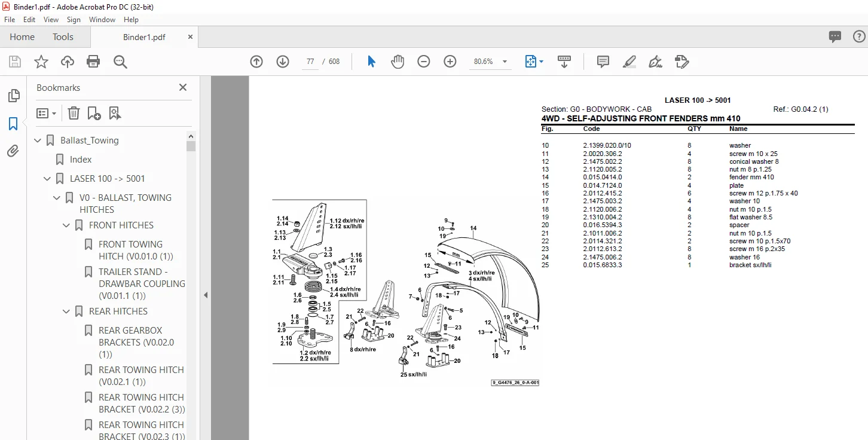Collapse the navigation pane with arrow
Image resolution: width=868 pixels, height=440 pixels.
[205, 295]
